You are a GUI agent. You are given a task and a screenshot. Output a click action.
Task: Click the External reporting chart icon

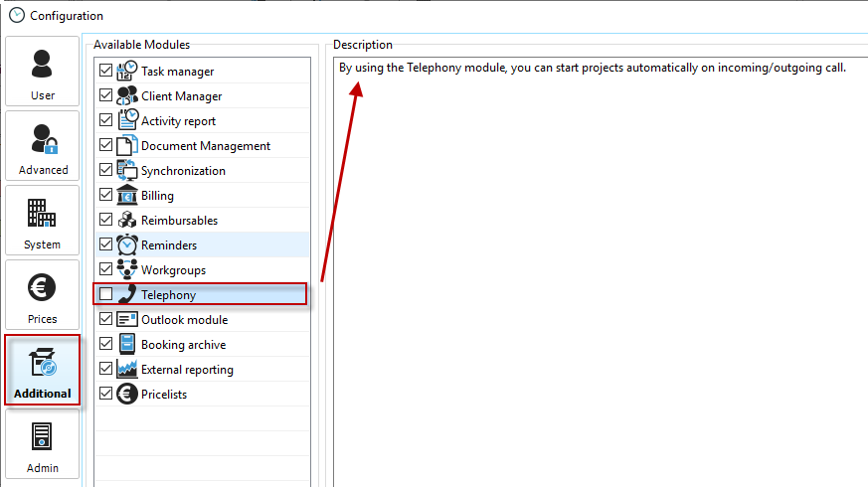pos(126,370)
